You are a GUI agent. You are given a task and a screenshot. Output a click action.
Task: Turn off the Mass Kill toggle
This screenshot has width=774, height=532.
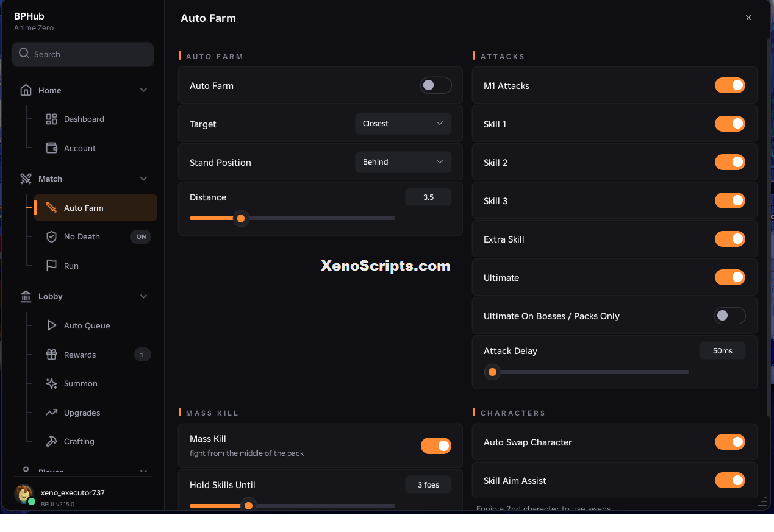click(436, 445)
